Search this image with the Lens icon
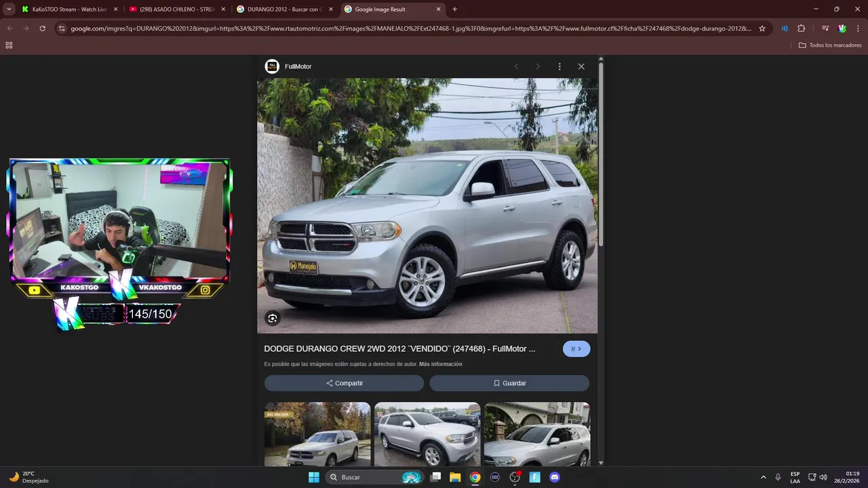Screen dimensions: 868x488 pyautogui.click(x=273, y=318)
